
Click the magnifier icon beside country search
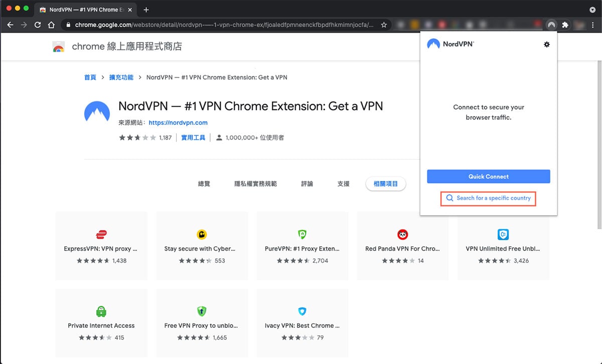(x=449, y=198)
